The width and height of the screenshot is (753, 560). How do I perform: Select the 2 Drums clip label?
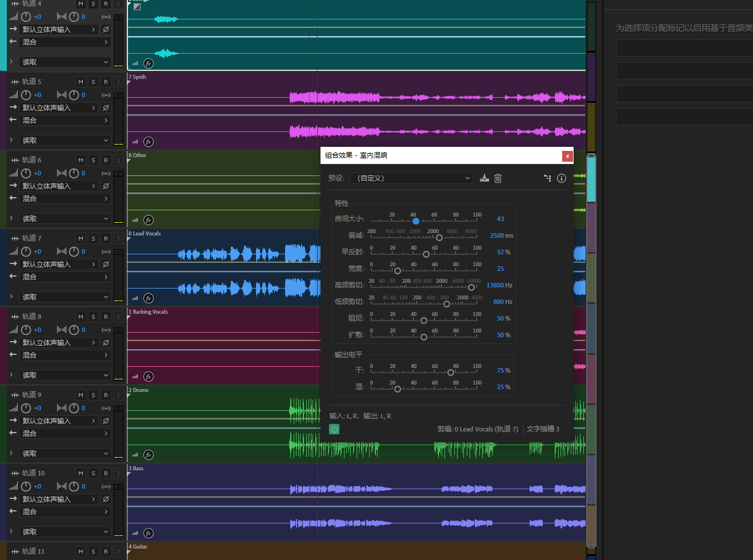coord(139,390)
